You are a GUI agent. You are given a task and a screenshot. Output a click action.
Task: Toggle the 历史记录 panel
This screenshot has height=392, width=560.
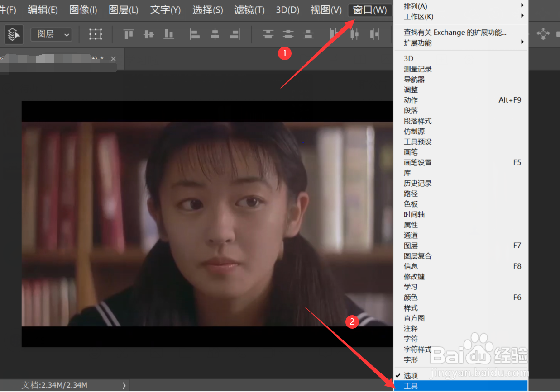[460, 184]
